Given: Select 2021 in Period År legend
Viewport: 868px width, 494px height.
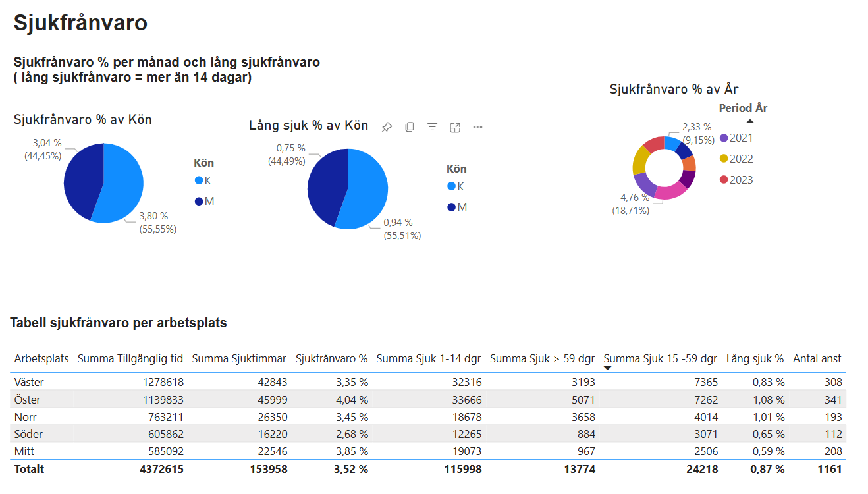Looking at the screenshot, I should pos(736,138).
